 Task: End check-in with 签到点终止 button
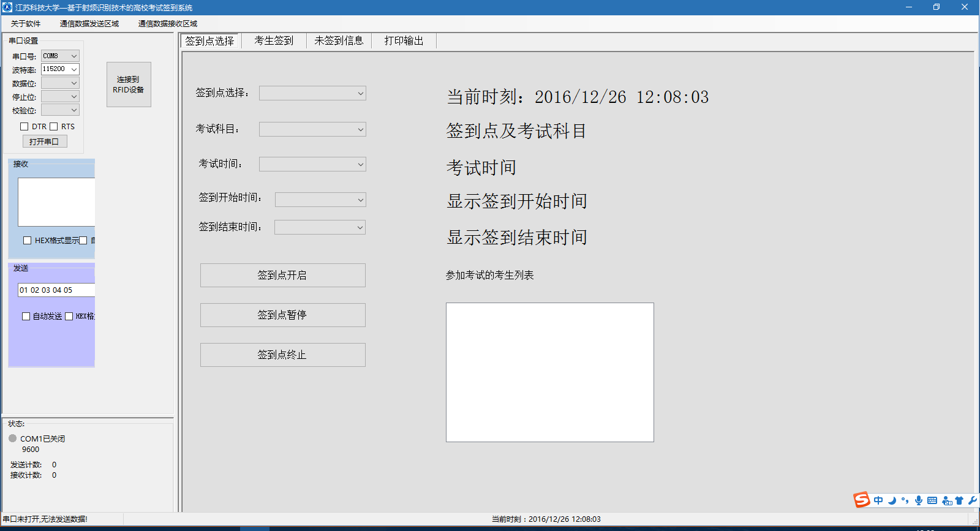point(283,355)
